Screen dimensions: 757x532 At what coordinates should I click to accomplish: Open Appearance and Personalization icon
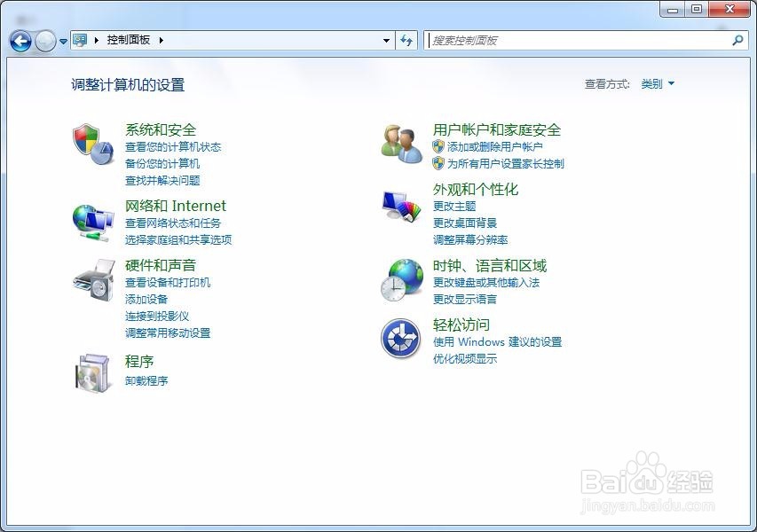point(401,206)
